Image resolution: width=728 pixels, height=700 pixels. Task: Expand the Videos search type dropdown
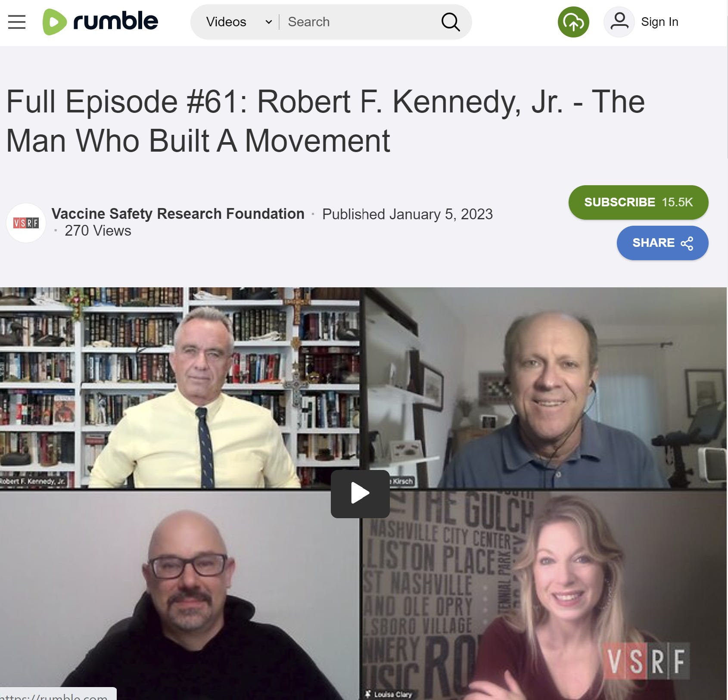[238, 22]
